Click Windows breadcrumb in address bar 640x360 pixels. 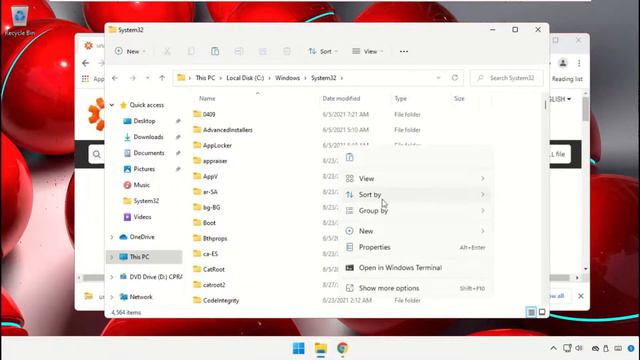[287, 78]
